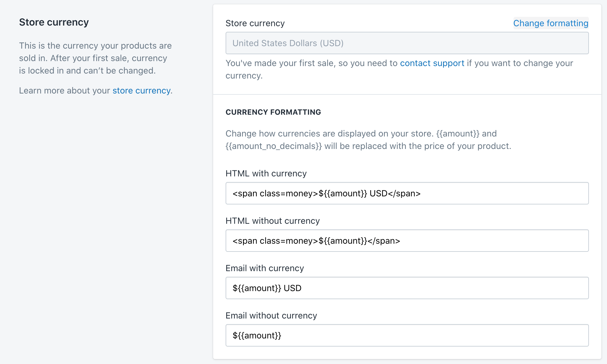
Task: Click into HTML without currency field
Action: click(x=407, y=241)
